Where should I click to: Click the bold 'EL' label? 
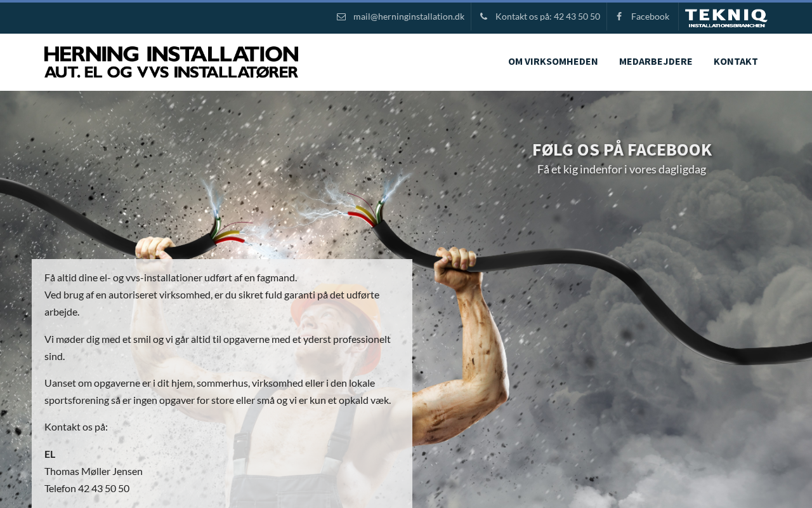[49, 454]
